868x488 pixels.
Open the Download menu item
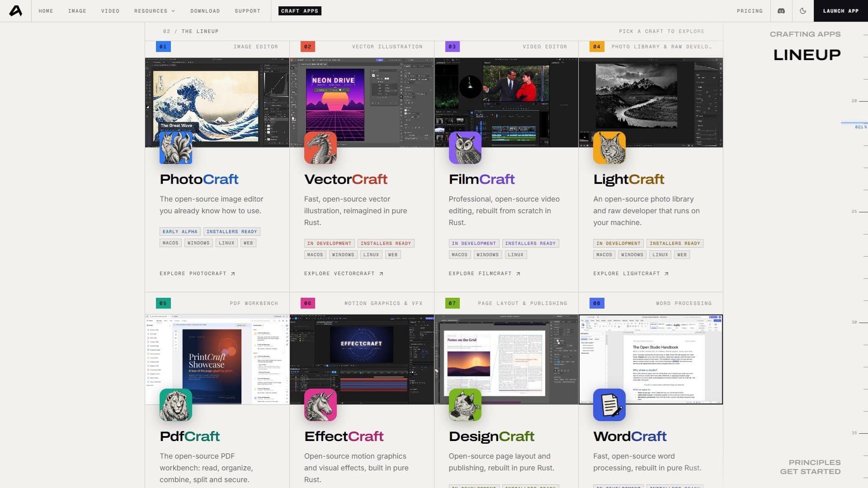coord(205,11)
